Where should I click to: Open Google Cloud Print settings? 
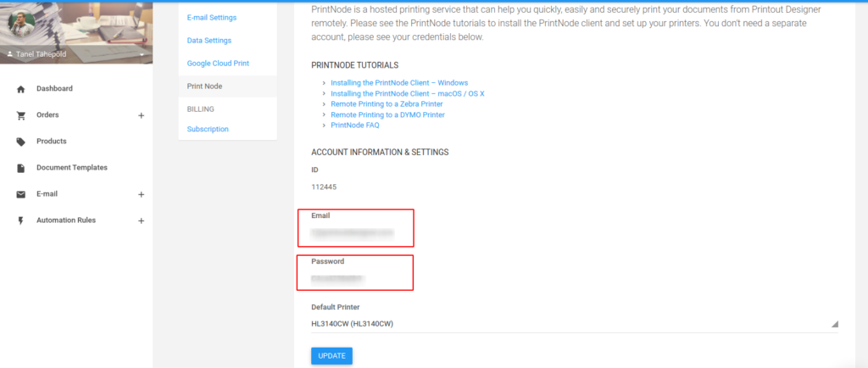point(218,63)
